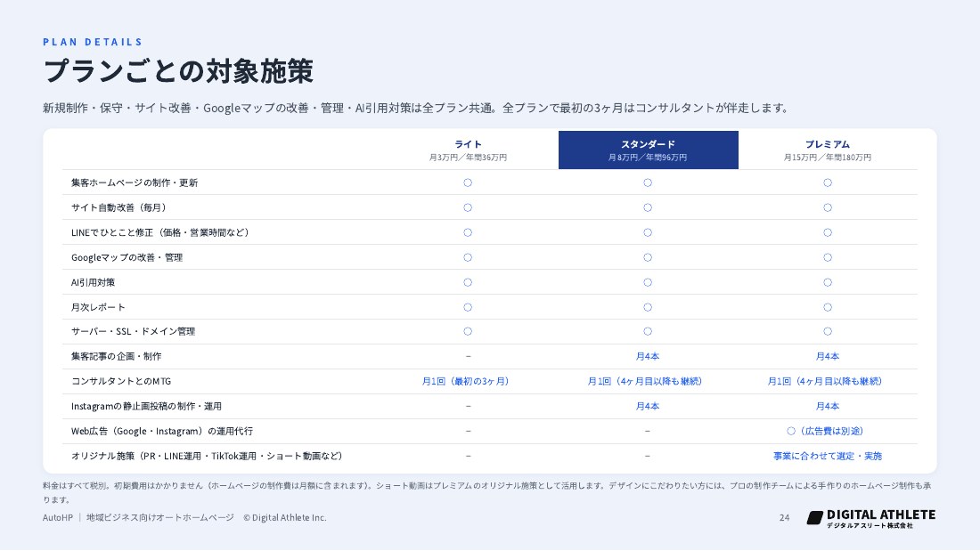980x551 pixels.
Task: Click プレミアム circle for 月次レポート
Action: coord(828,307)
